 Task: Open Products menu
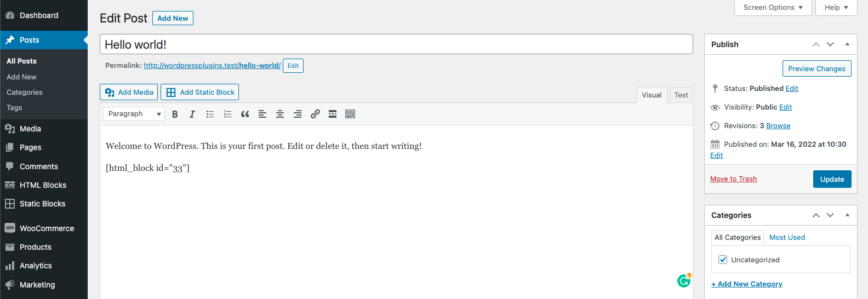44,247
